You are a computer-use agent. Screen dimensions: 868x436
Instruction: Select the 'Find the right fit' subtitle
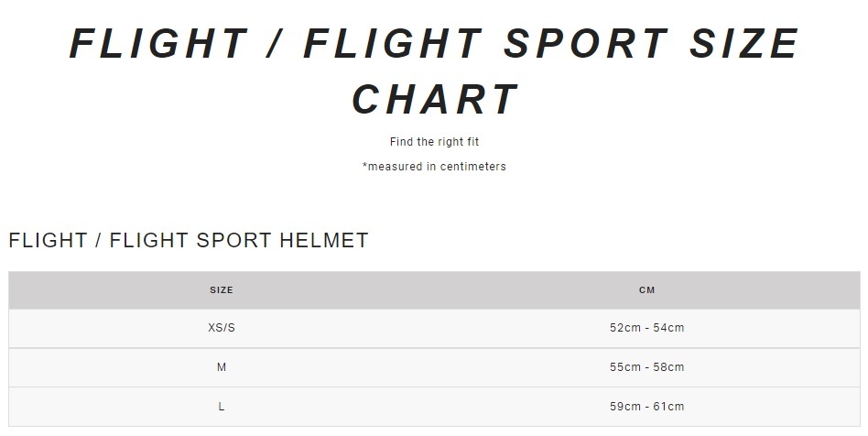point(434,142)
